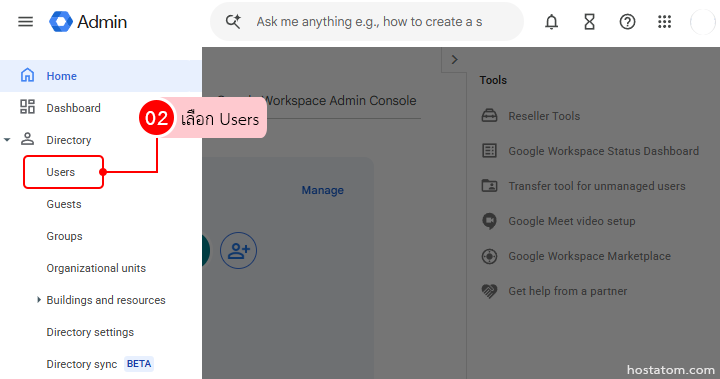Open the hamburger main menu
720x379 pixels.
pyautogui.click(x=25, y=22)
